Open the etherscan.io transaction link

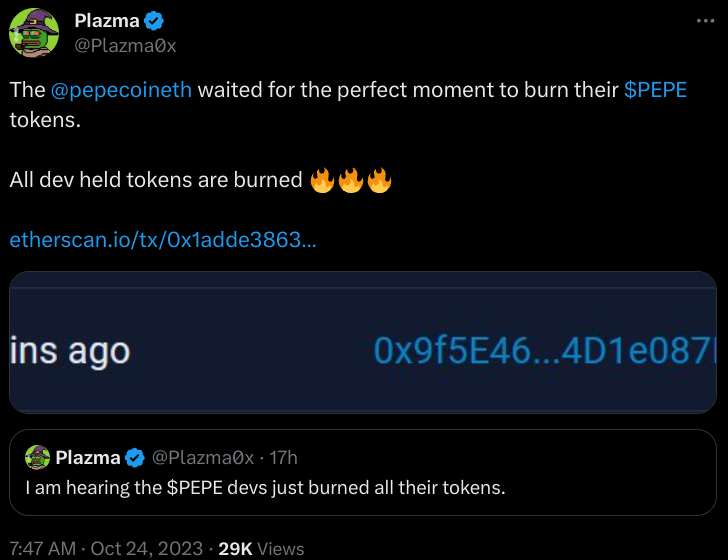163,240
